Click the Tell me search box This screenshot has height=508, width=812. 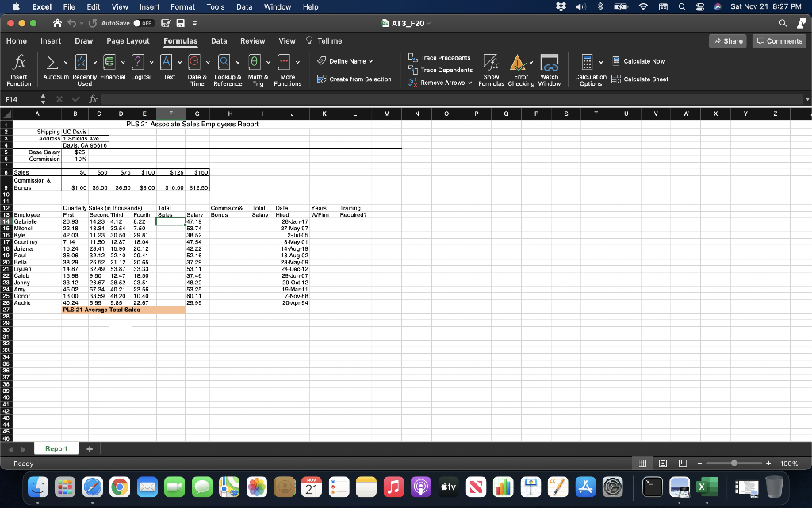[324, 41]
